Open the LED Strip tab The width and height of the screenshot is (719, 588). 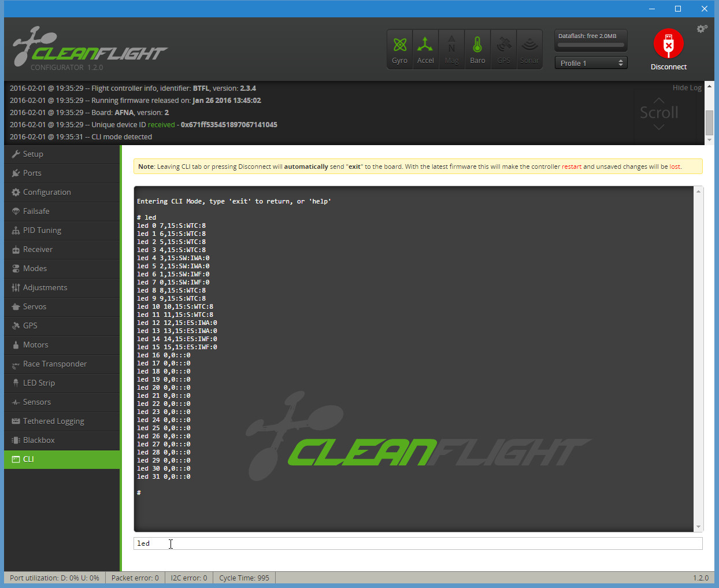pyautogui.click(x=62, y=383)
